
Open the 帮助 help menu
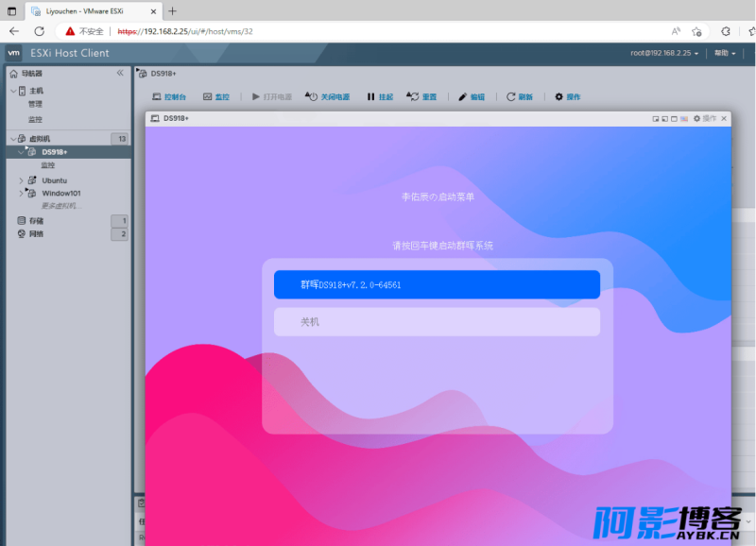pos(724,53)
